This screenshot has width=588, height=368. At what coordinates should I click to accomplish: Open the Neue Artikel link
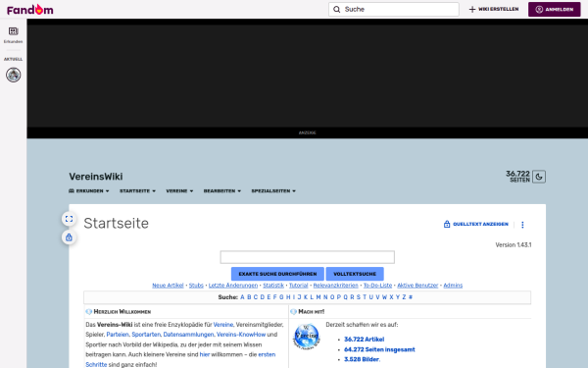[x=168, y=286]
